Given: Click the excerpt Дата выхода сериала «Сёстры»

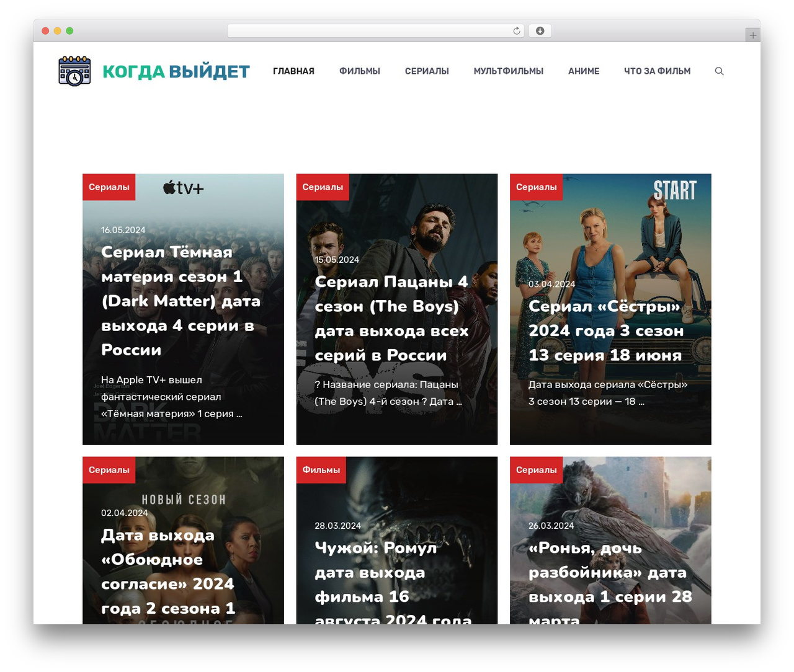Looking at the screenshot, I should pyautogui.click(x=608, y=393).
